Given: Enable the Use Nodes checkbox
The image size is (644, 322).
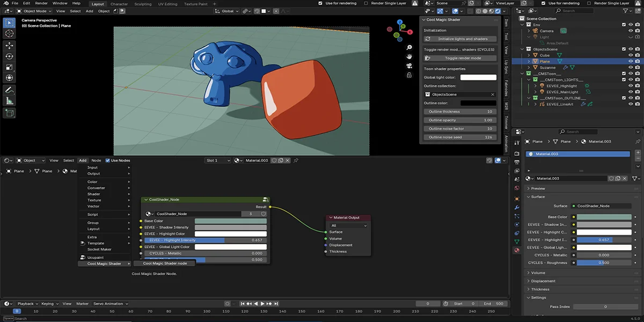Looking at the screenshot, I should (x=107, y=160).
